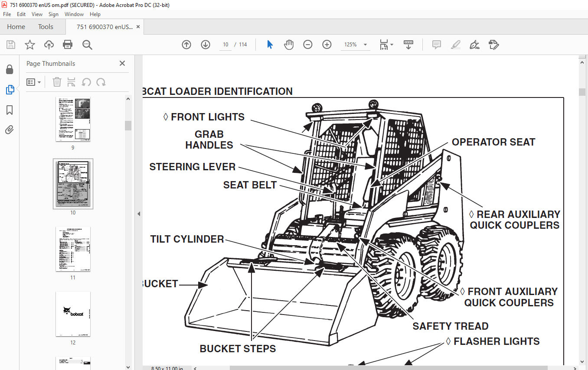Click the stamp tool icon
Image resolution: width=588 pixels, height=370 pixels.
click(x=493, y=45)
